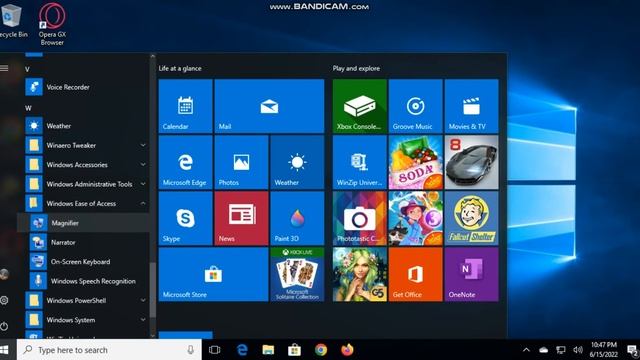Open the taskbar clock and date
640x360 pixels.
[x=604, y=350]
